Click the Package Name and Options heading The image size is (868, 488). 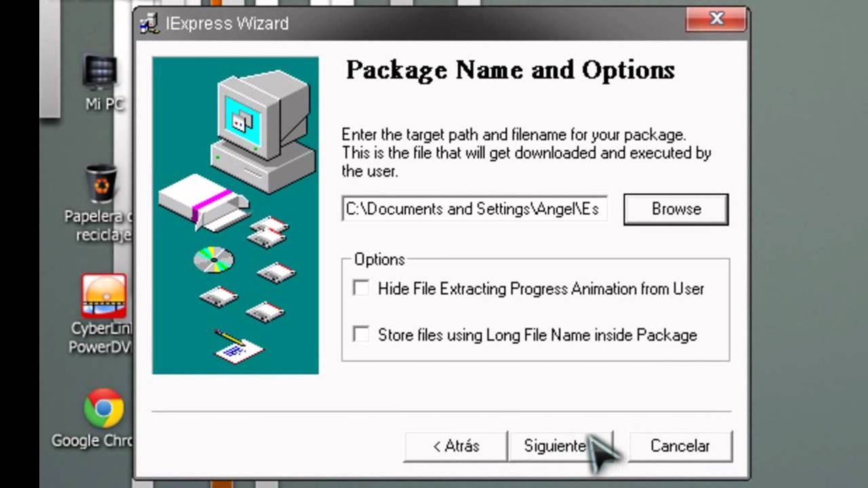[x=510, y=70]
